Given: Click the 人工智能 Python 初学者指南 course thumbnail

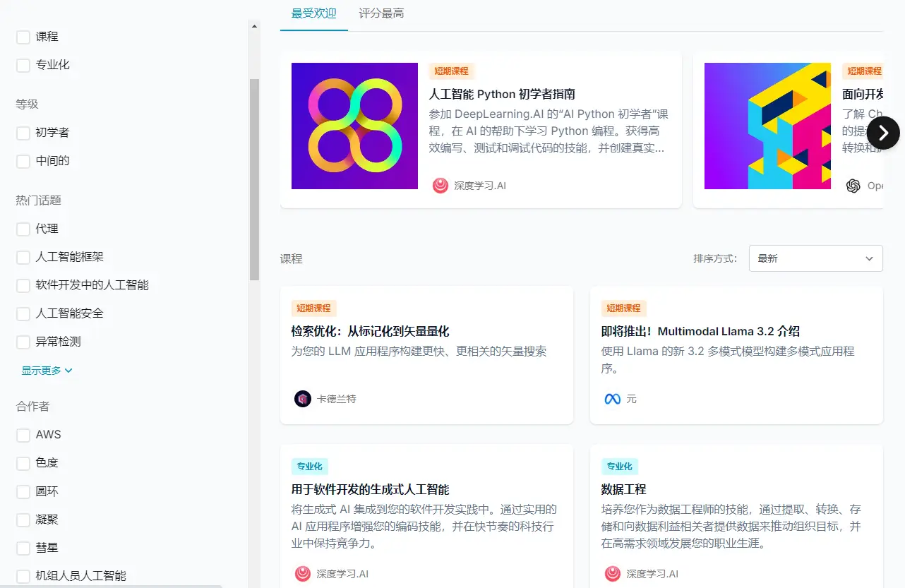Looking at the screenshot, I should [x=354, y=126].
